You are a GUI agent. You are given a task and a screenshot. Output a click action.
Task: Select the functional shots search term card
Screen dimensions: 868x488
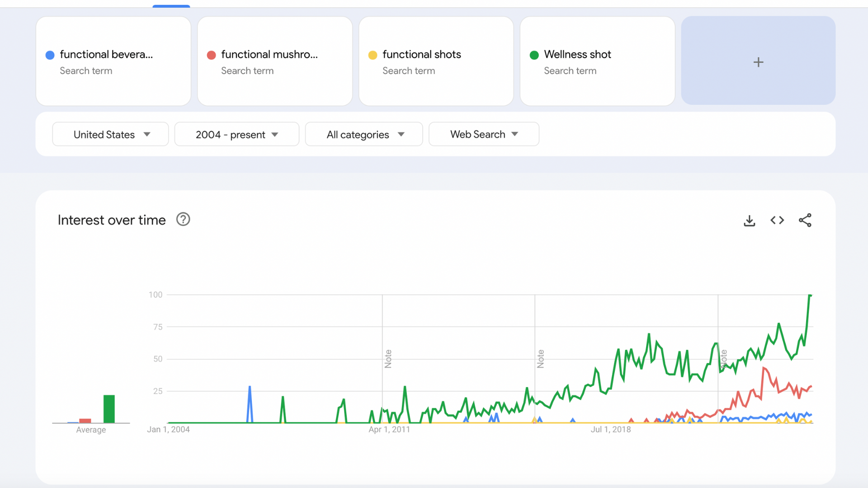[x=436, y=61]
